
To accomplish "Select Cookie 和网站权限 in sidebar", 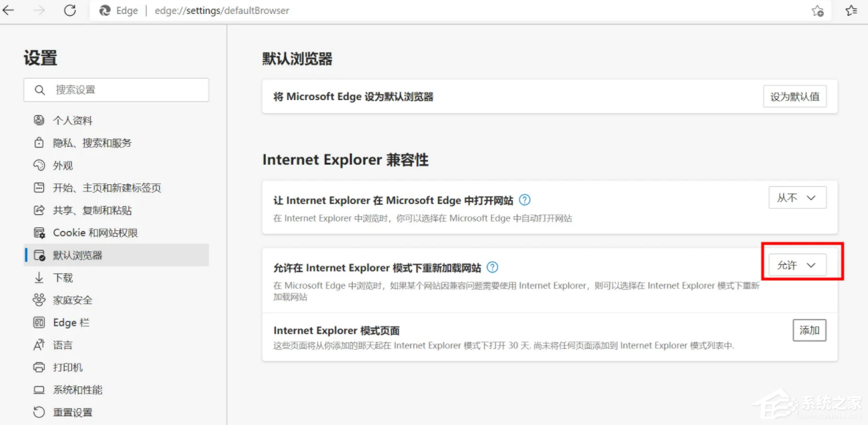I will [95, 233].
